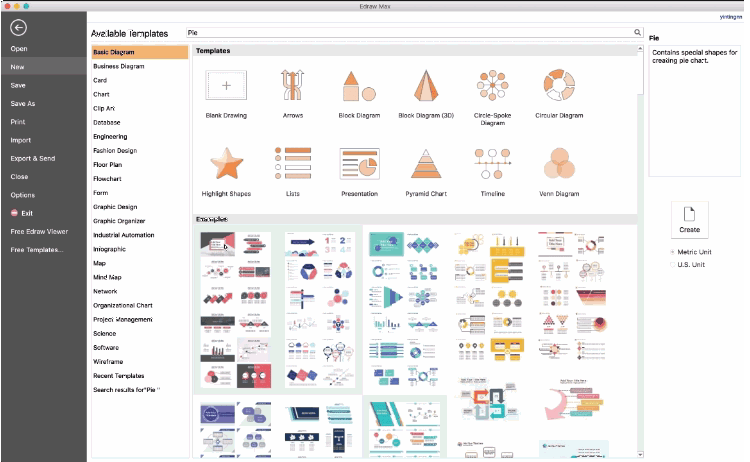Open Search results for "Pie"
This screenshot has width=750, height=462.
click(126, 390)
